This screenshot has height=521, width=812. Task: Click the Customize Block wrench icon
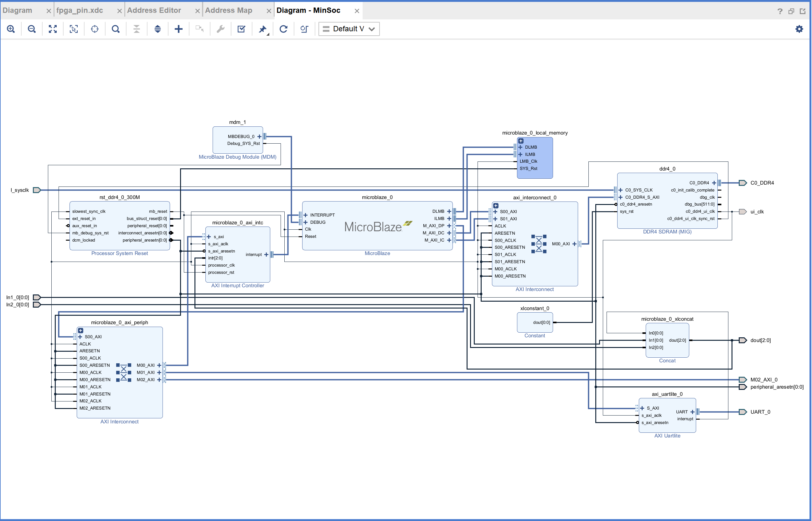[x=221, y=29]
